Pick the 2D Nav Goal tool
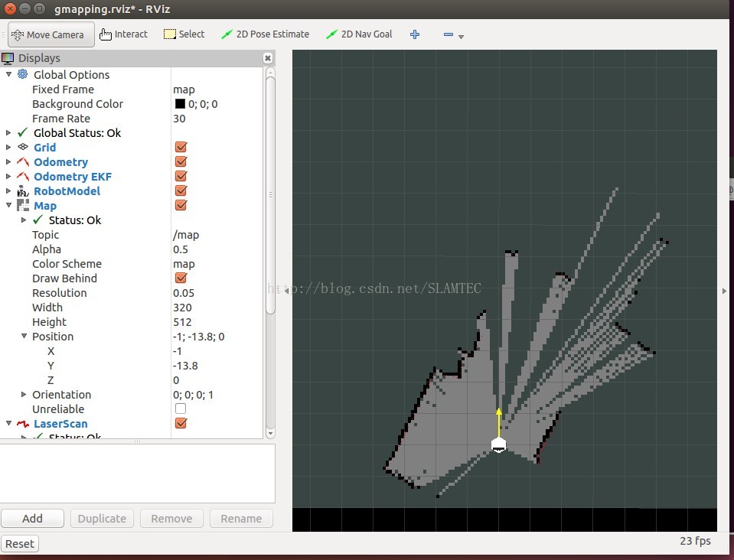This screenshot has width=734, height=560. click(x=359, y=34)
